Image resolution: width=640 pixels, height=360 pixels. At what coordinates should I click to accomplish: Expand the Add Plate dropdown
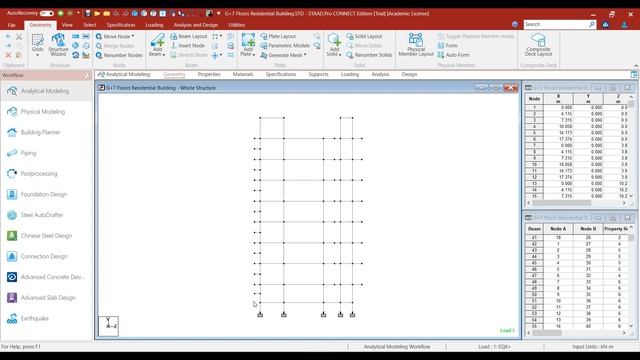click(253, 54)
